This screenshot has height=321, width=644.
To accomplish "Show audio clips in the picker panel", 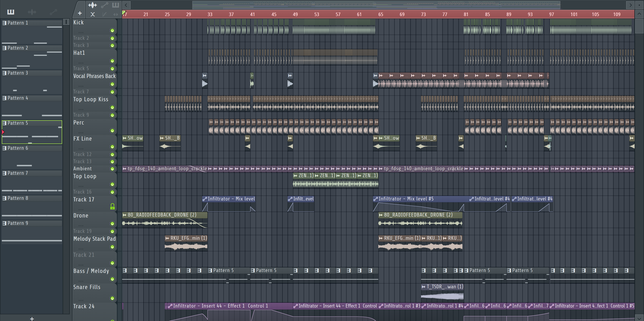I will 32,12.
